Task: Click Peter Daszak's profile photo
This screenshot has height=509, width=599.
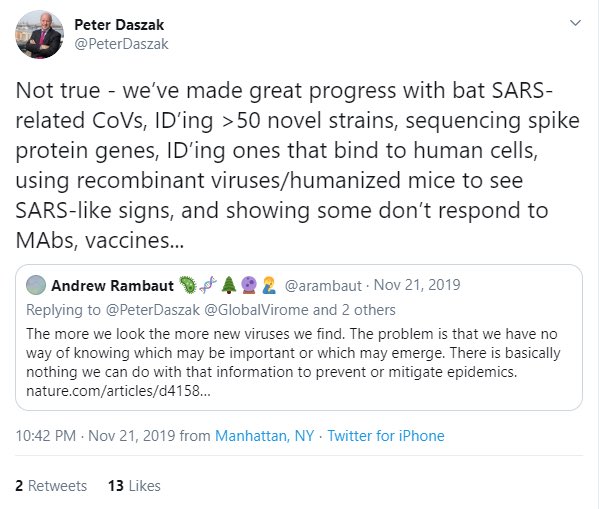Action: coord(39,34)
